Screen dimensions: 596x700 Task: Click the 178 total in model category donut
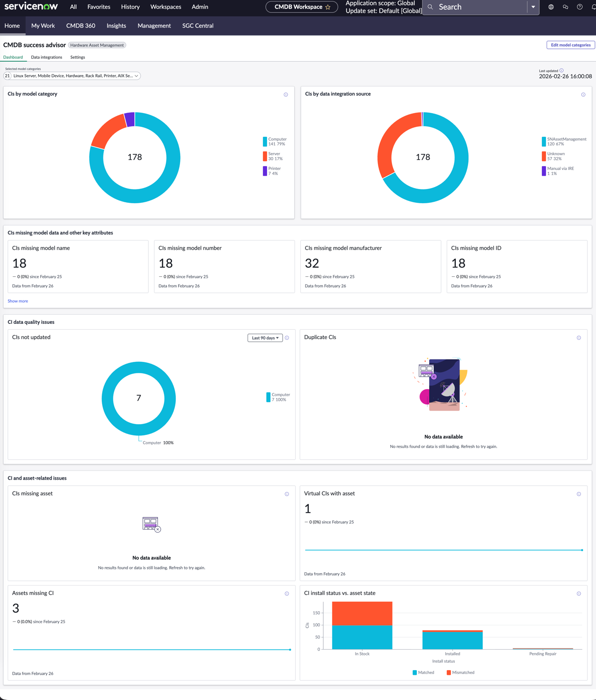point(135,157)
